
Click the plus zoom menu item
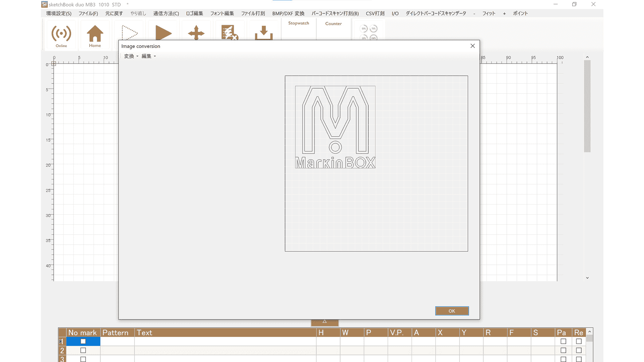click(x=504, y=14)
